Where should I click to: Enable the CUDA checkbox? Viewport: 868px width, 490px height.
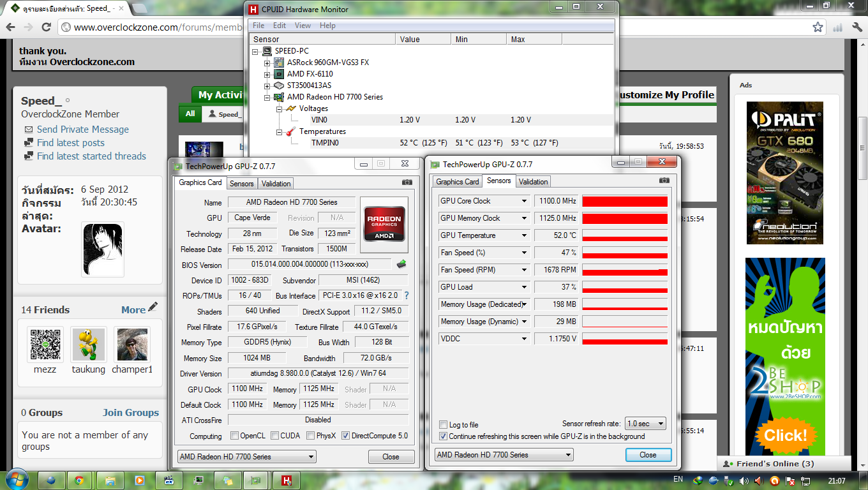point(275,436)
